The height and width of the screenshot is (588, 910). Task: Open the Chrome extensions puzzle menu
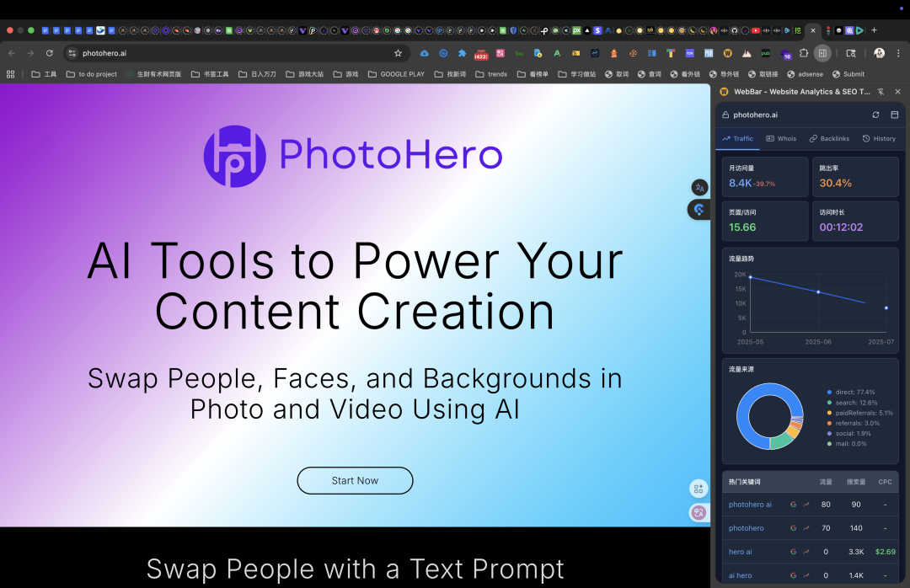coord(804,53)
